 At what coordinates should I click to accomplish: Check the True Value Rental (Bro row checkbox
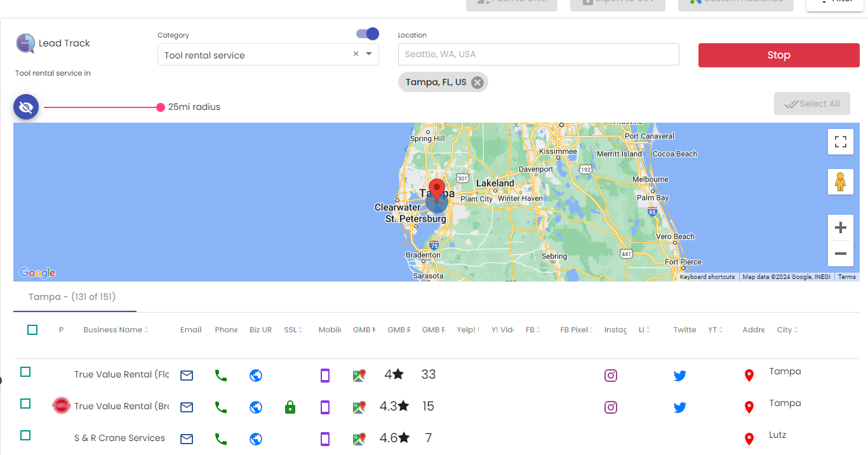(25, 404)
